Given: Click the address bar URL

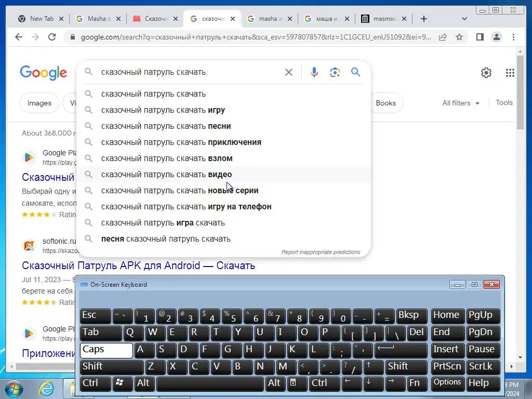Looking at the screenshot, I should coord(256,37).
